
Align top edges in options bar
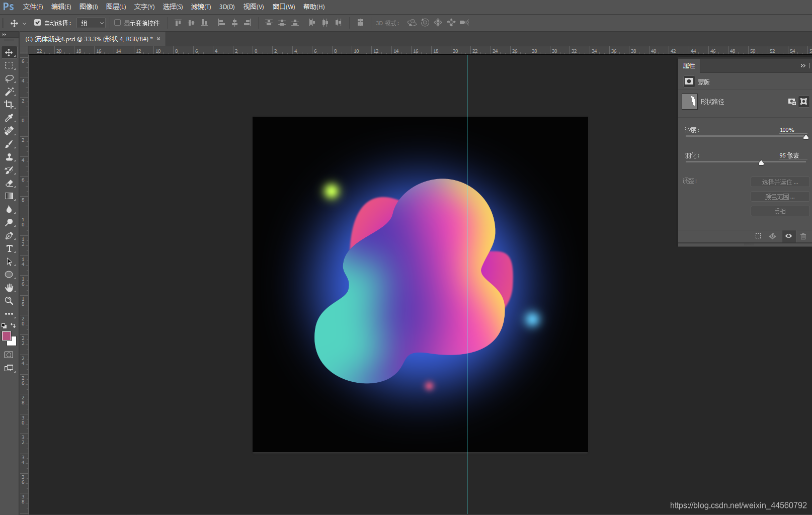point(178,23)
